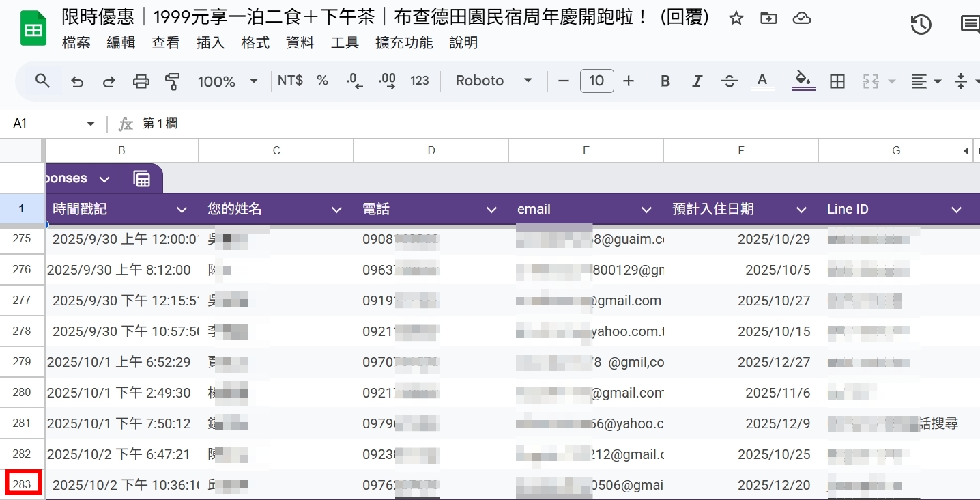Open the 您的姓名 column filter menu
This screenshot has width=980, height=500.
tap(336, 209)
